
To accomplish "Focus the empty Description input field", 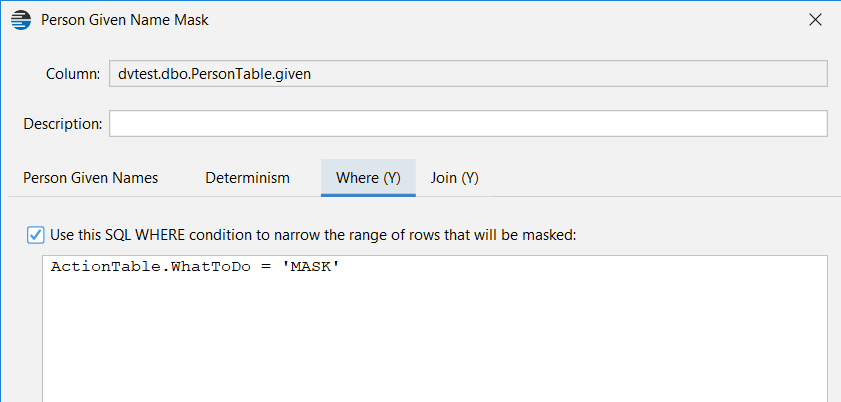I will [468, 124].
